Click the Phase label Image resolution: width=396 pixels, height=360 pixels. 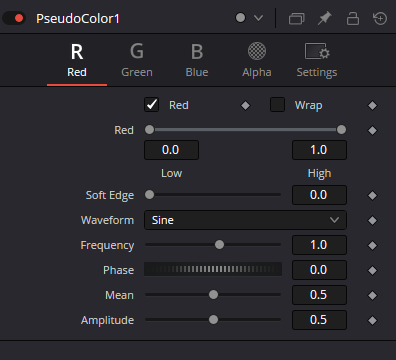(x=119, y=270)
